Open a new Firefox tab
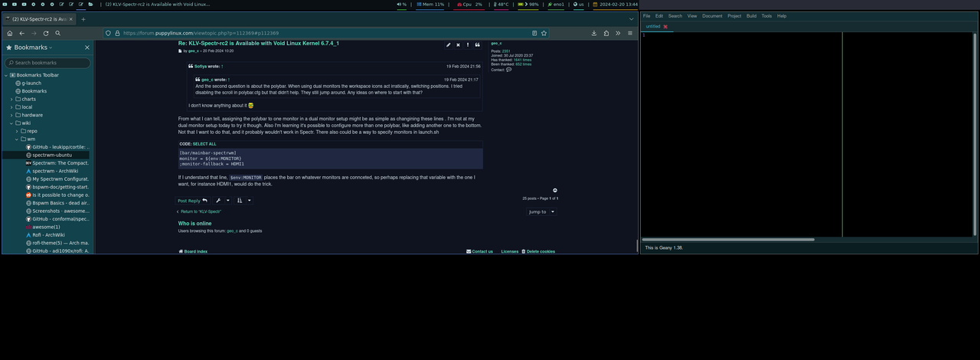The image size is (980, 360). pyautogui.click(x=83, y=18)
